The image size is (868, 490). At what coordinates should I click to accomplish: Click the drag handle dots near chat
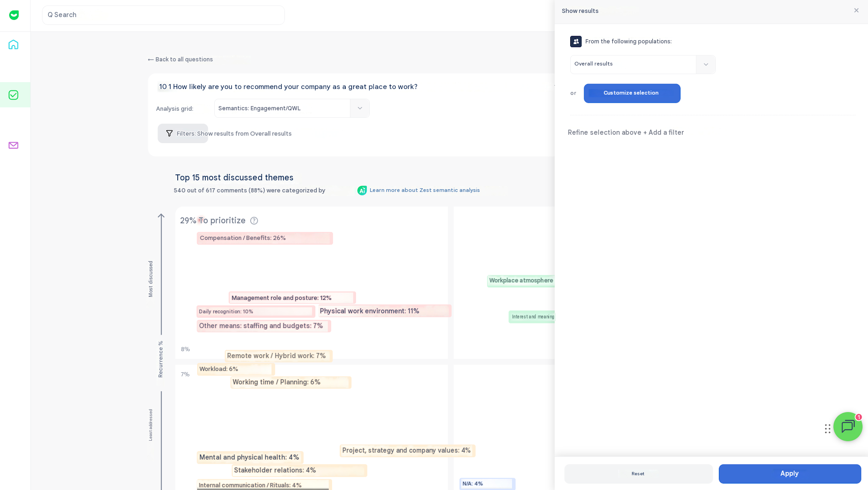click(x=827, y=429)
